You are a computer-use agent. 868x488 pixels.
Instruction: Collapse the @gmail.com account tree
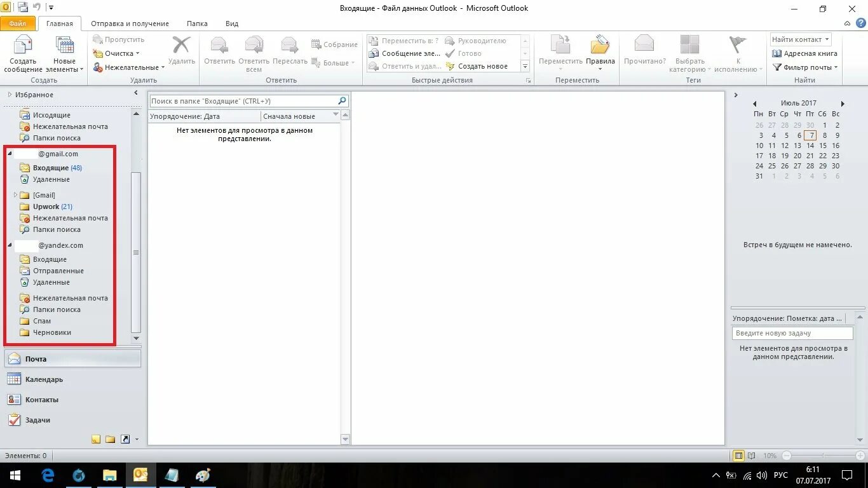pyautogui.click(x=10, y=154)
